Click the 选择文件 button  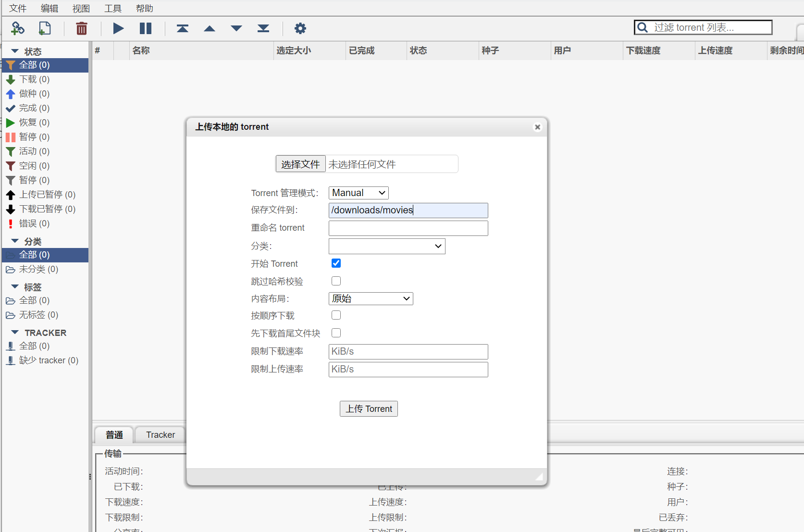tap(300, 164)
